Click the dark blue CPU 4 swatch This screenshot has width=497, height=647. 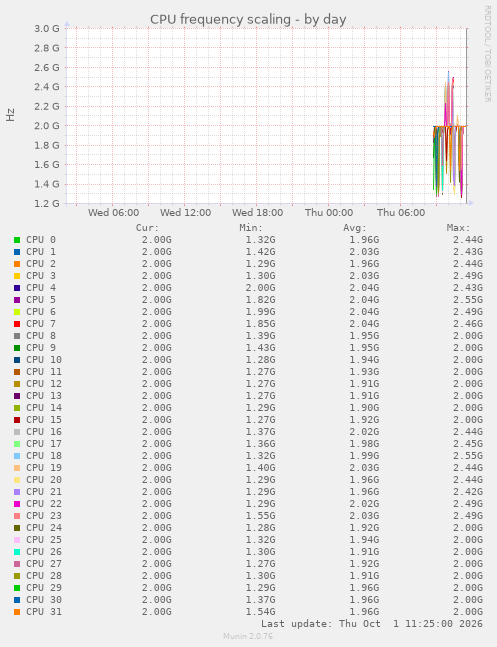(17, 288)
